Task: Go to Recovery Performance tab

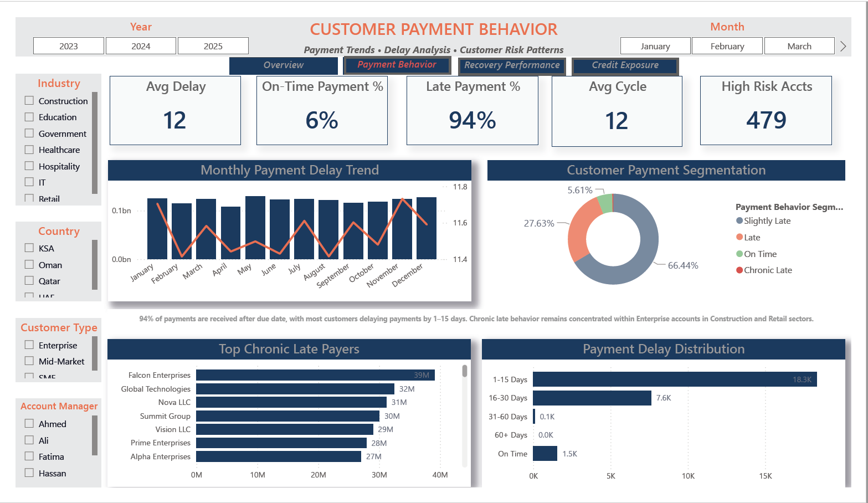Action: click(x=512, y=65)
